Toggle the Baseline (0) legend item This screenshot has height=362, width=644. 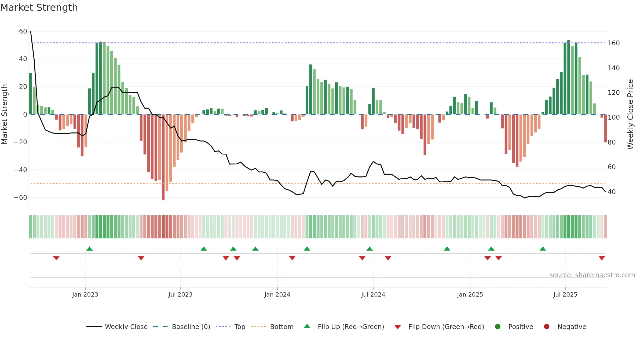click(x=181, y=327)
